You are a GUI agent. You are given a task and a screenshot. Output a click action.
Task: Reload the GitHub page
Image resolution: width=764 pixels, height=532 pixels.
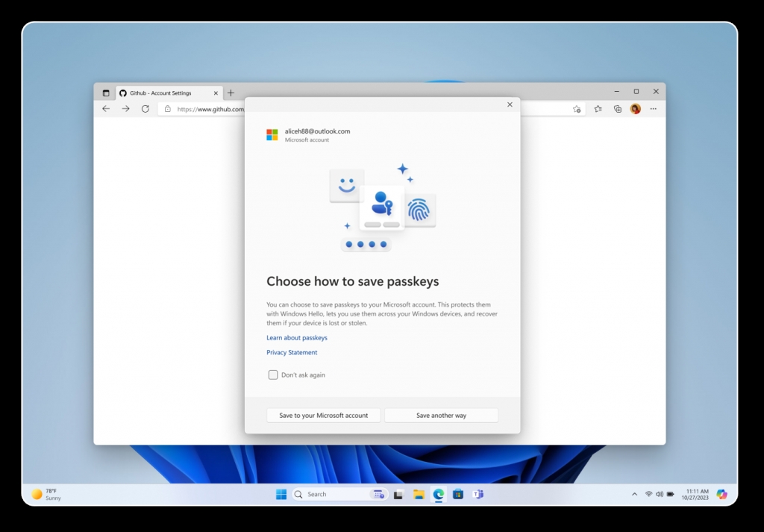coord(144,109)
